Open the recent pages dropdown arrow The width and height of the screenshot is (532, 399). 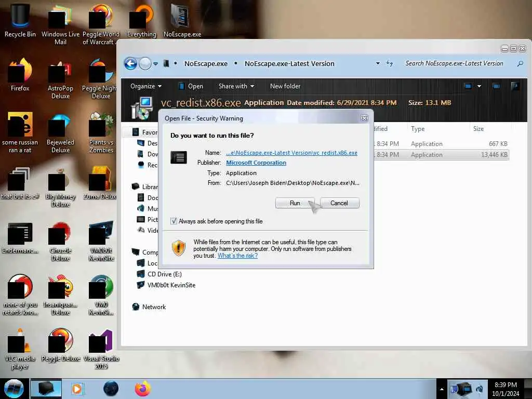coord(155,64)
